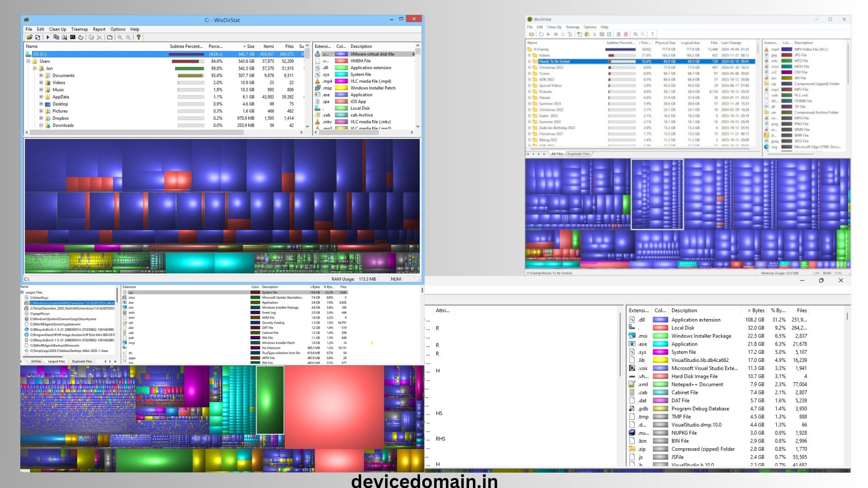This screenshot has width=868, height=488.
Task: Click the Refresh All icon beside Open
Action: (38, 37)
